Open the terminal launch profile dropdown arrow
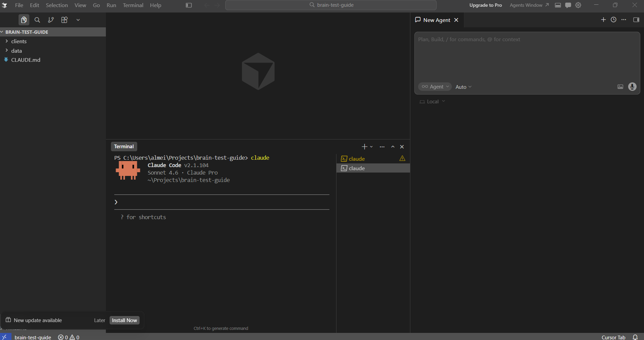 pos(371,147)
